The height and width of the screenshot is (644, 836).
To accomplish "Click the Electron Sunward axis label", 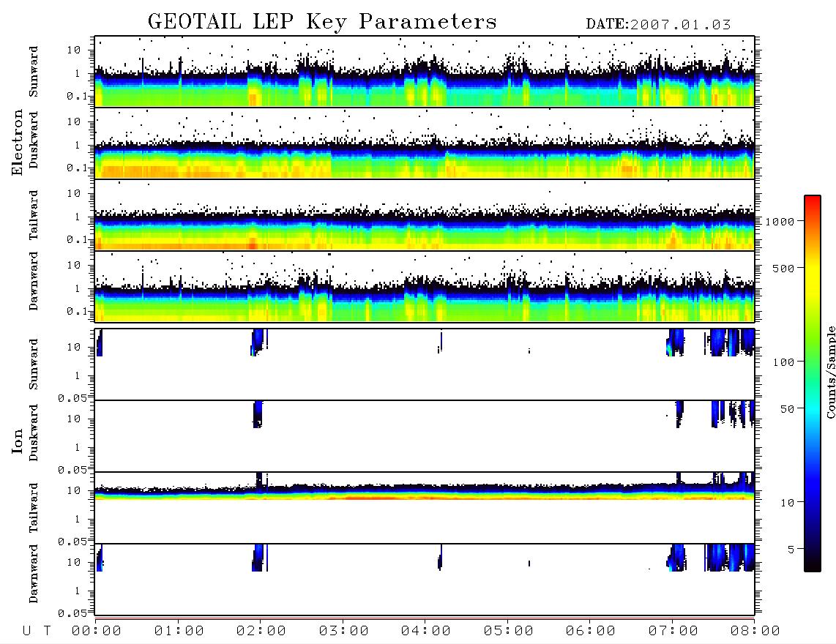I will click(34, 72).
